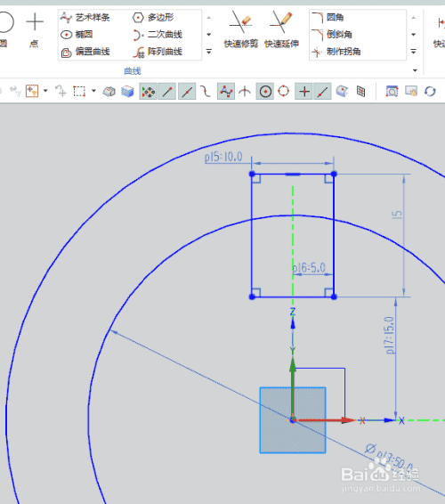This screenshot has height=504, width=445.
Task: Click the 曲线 group label
Action: 133,71
